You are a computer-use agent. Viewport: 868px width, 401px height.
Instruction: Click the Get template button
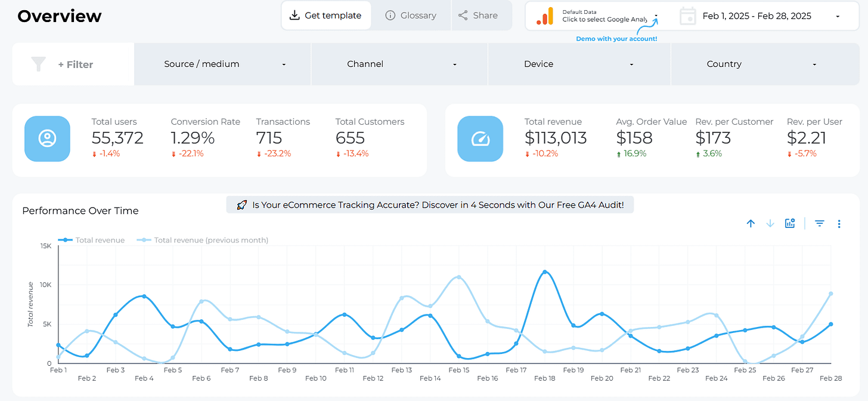click(326, 15)
